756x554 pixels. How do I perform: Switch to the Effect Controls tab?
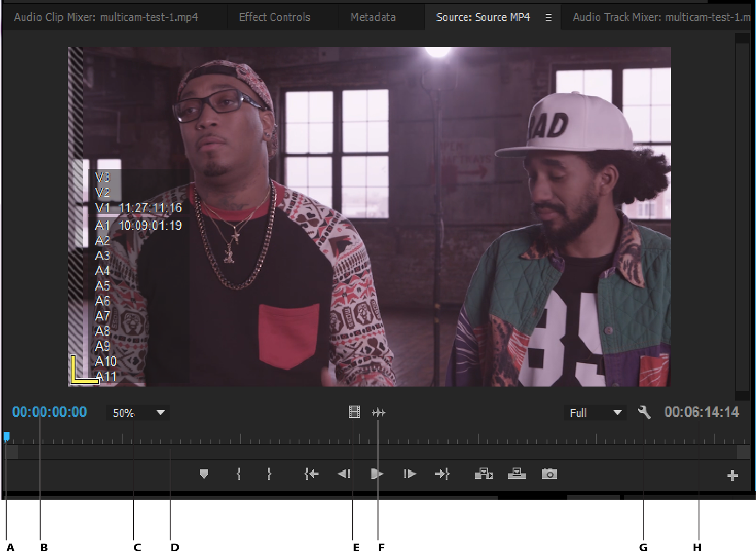pyautogui.click(x=275, y=17)
